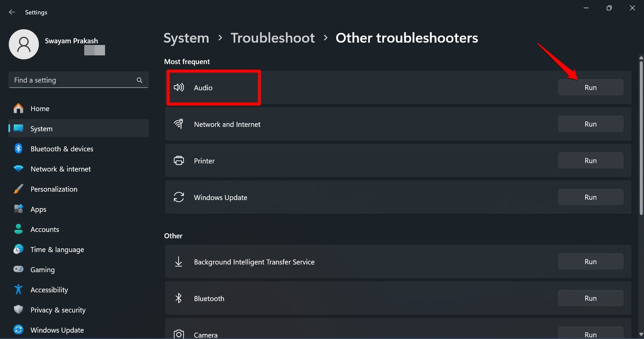
Task: Select Accessibility in the sidebar
Action: (x=49, y=289)
